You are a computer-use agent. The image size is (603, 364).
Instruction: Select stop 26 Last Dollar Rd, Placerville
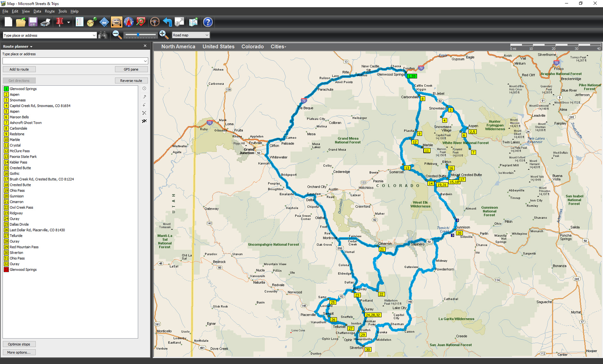click(x=70, y=230)
